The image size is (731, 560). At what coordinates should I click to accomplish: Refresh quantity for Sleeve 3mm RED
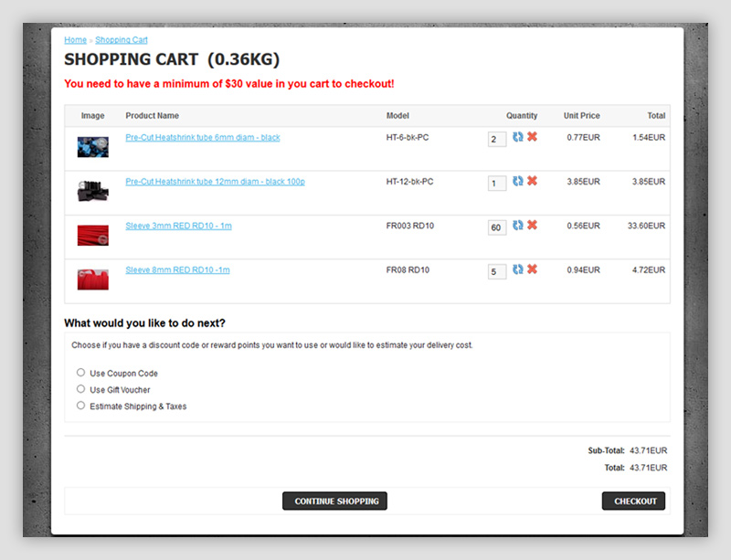point(518,226)
